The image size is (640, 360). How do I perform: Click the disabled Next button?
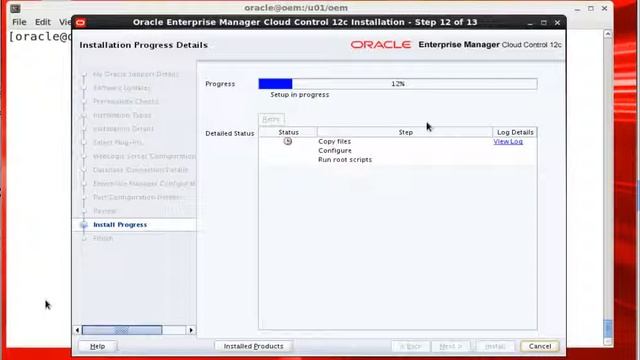(451, 346)
